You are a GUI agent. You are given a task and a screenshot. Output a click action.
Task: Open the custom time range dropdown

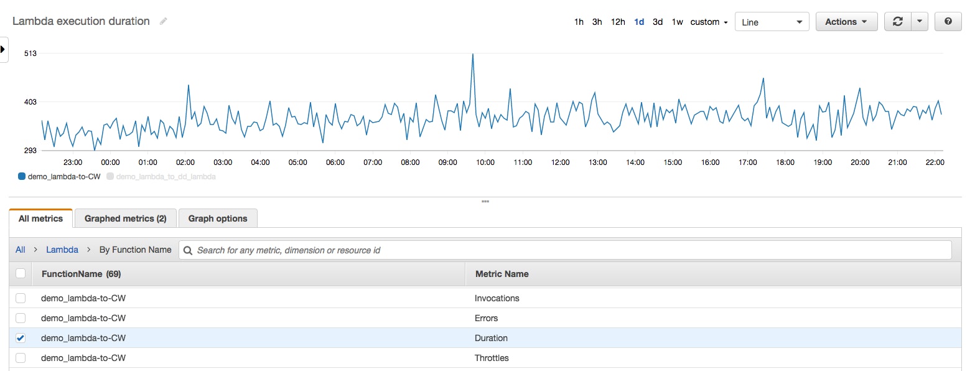tap(709, 22)
